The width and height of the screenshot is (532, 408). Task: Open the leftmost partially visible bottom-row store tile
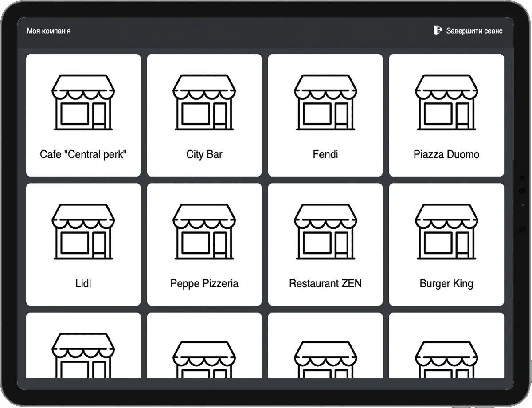[83, 350]
